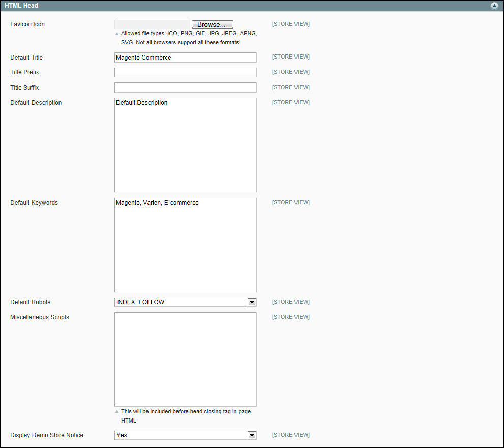Click the allowed file types note

[189, 38]
